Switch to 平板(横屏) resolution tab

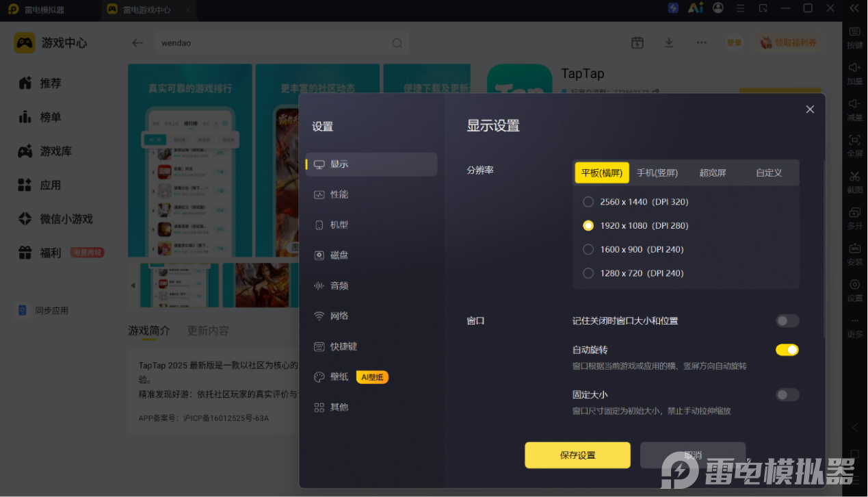602,173
